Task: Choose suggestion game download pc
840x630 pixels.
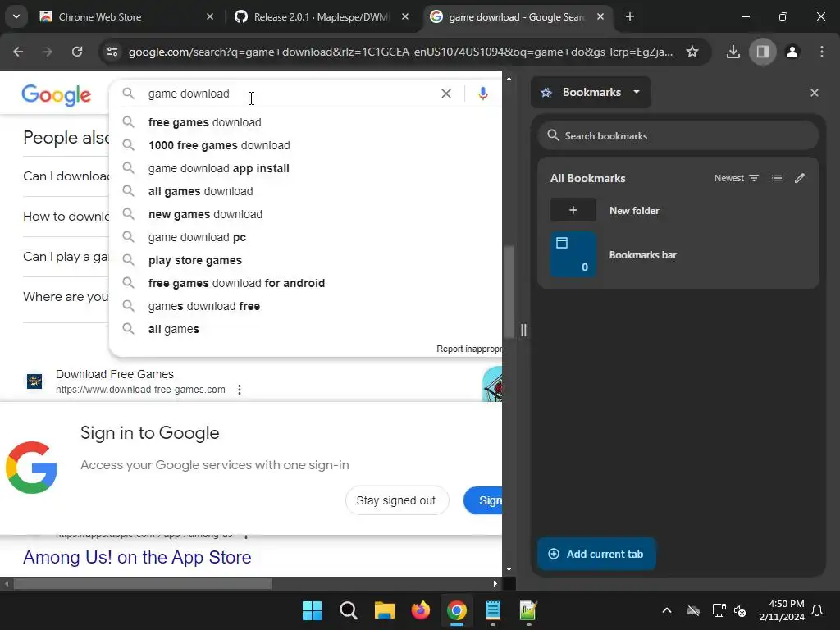Action: (305, 237)
